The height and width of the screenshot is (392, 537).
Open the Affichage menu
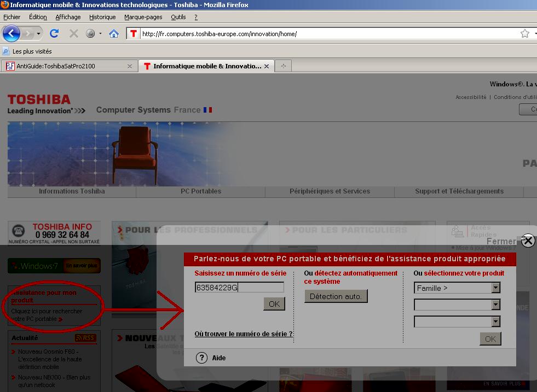[x=68, y=17]
